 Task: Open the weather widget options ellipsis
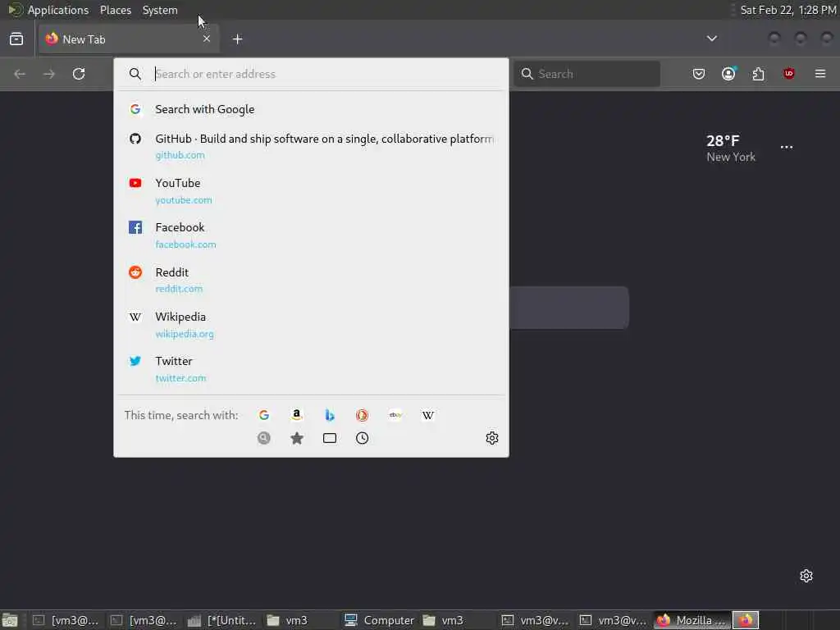(787, 147)
